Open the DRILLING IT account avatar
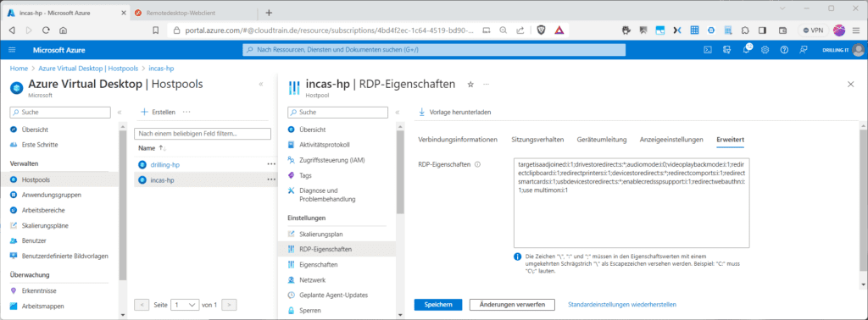The width and height of the screenshot is (868, 320). click(x=858, y=50)
